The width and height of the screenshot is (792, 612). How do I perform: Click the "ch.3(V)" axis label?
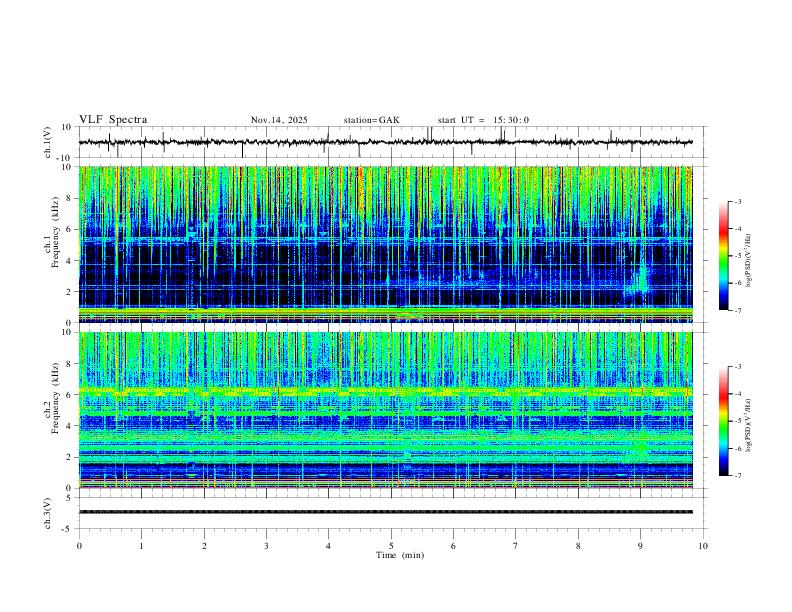coord(48,513)
